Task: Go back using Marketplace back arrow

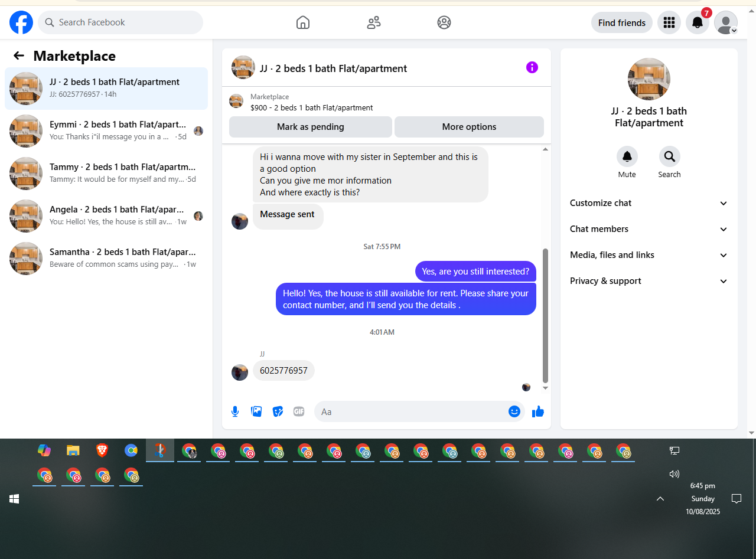Action: pyautogui.click(x=19, y=55)
